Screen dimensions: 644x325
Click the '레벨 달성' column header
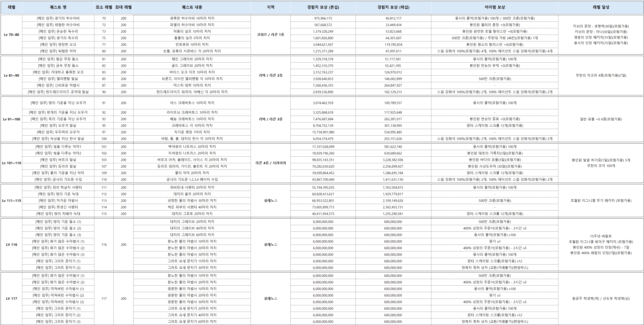(601, 7)
